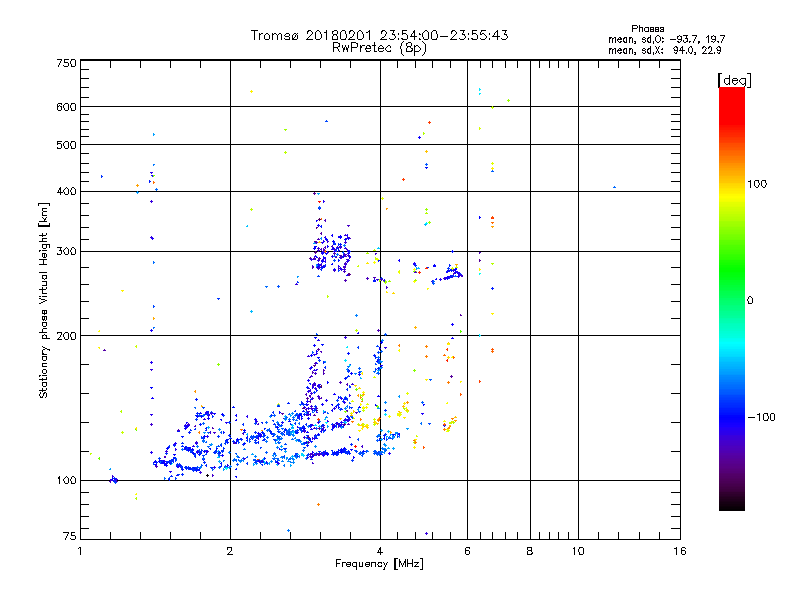Click the 600 tick on the height axis
This screenshot has width=800, height=600.
click(66, 107)
